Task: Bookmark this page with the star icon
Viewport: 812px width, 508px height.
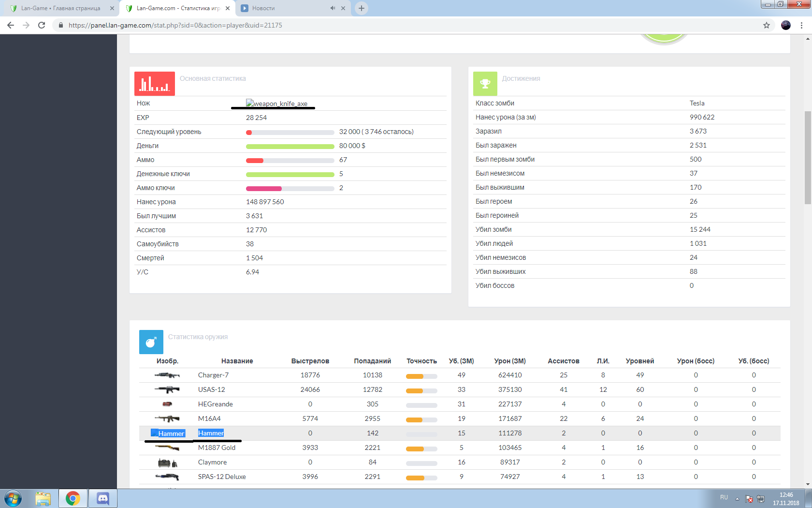Action: 767,25
